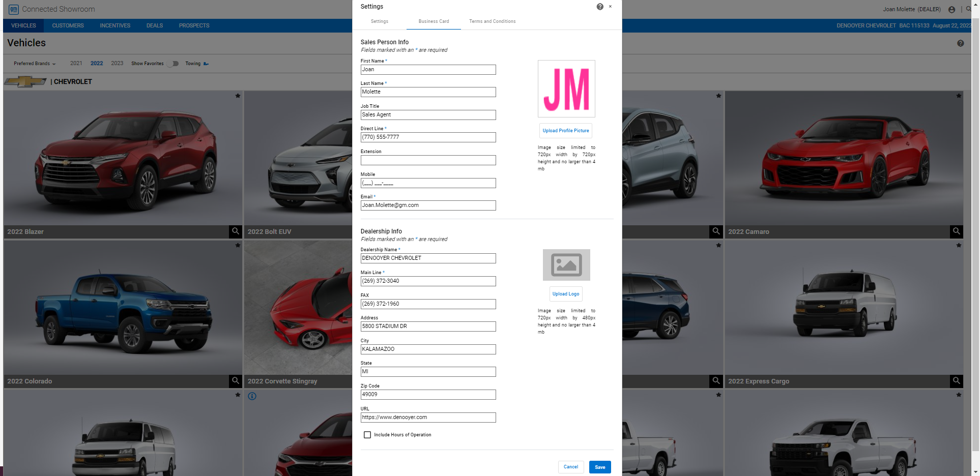Enable Include Hours of Operation checkbox
980x476 pixels.
point(367,435)
